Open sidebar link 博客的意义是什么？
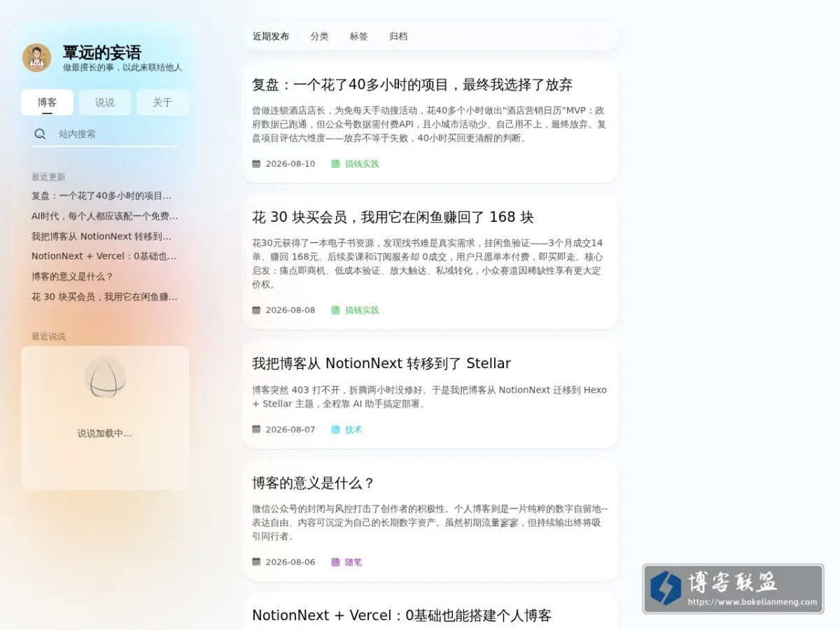 tap(72, 276)
